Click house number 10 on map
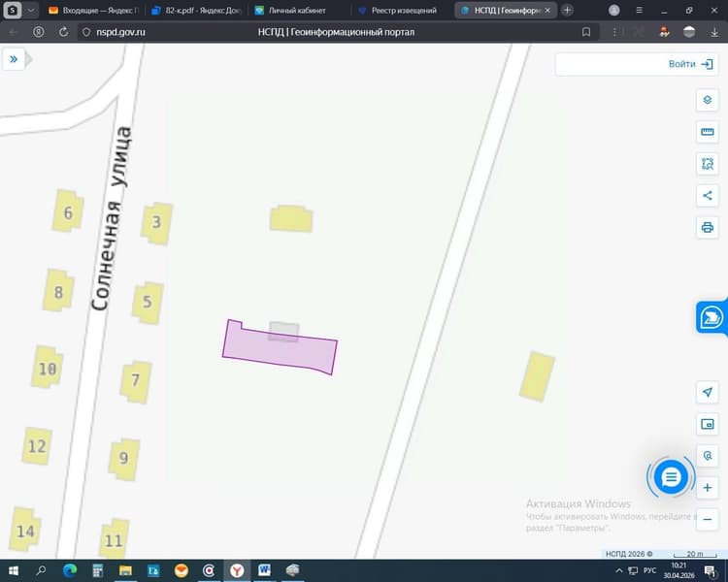The height and width of the screenshot is (582, 728). 48,368
